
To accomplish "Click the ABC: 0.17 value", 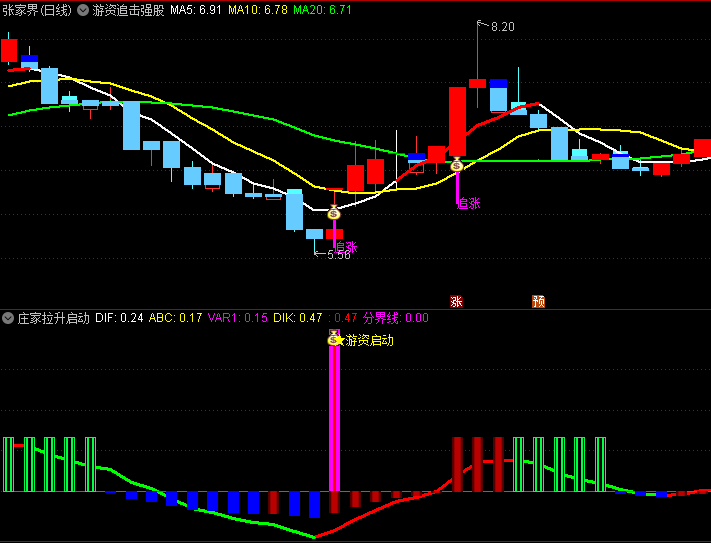I will pyautogui.click(x=175, y=318).
